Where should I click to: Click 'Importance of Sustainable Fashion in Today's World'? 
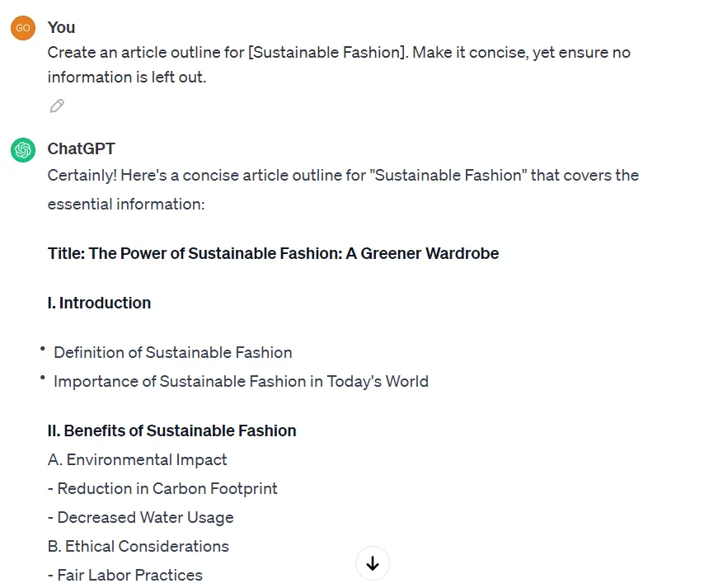pos(241,381)
